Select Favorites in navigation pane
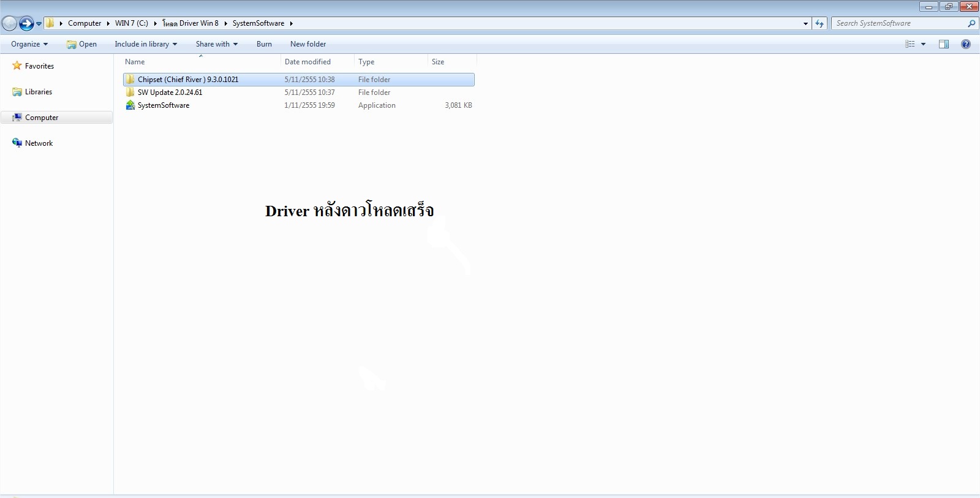The height and width of the screenshot is (498, 980). point(39,66)
